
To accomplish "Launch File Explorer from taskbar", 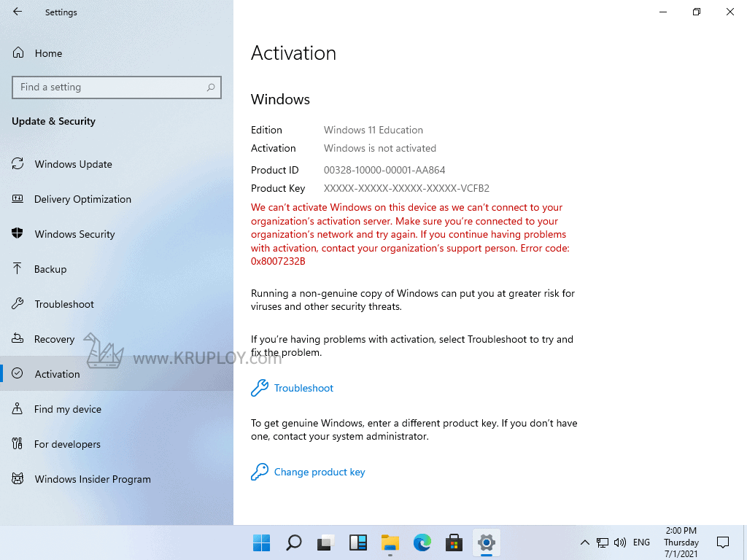I will tap(390, 542).
